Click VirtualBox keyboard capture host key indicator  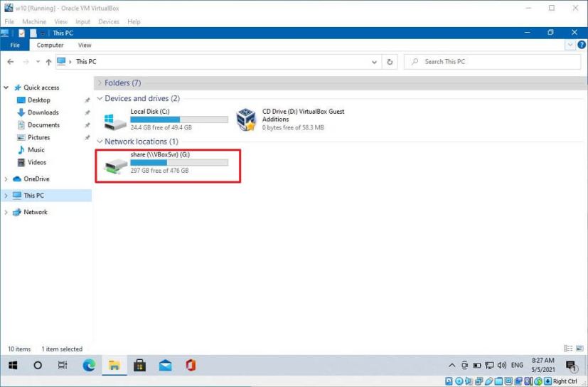548,381
